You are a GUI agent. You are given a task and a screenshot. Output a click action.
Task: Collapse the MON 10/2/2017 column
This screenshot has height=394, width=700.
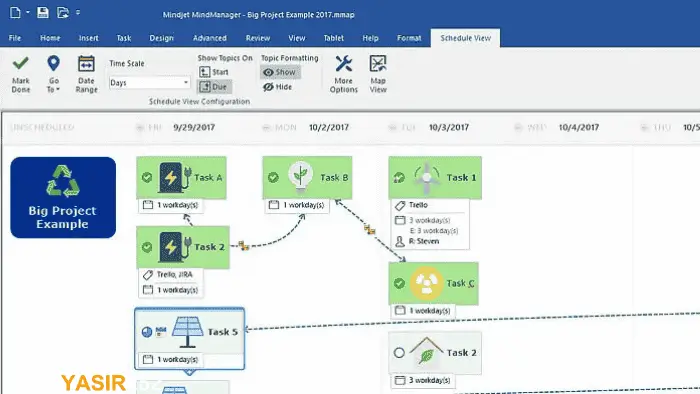266,128
